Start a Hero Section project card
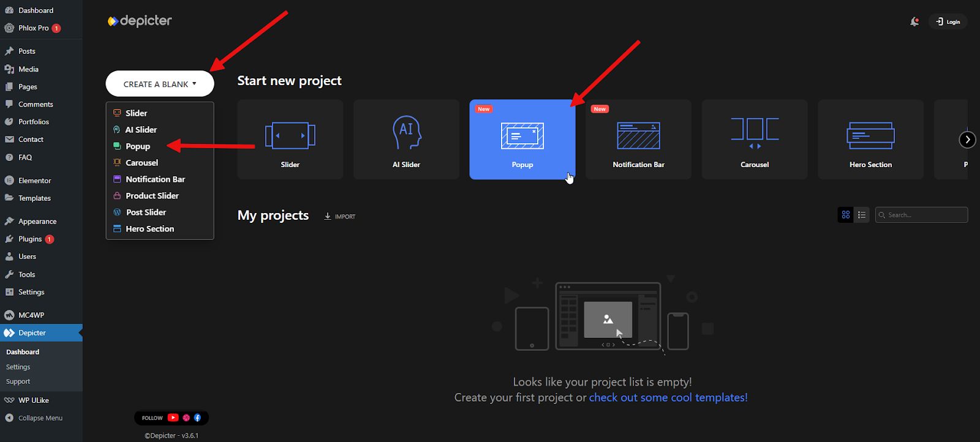Screen dimensions: 980x442 coord(870,140)
